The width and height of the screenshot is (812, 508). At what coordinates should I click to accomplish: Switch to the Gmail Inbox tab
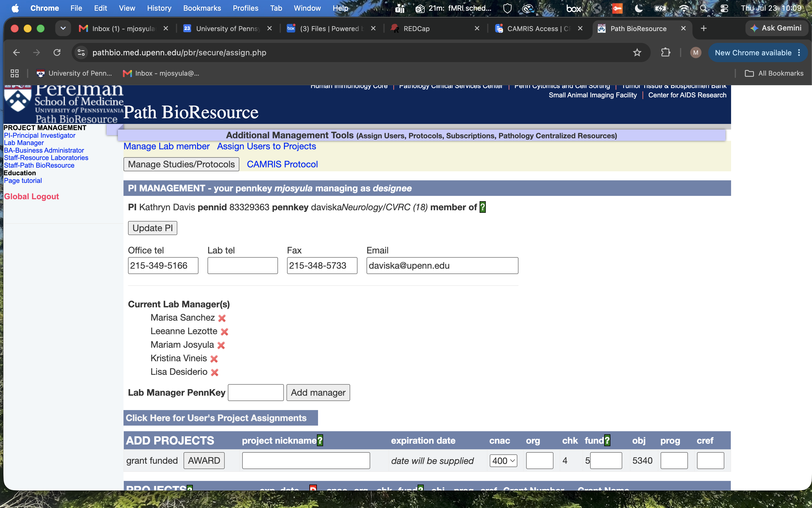[123, 29]
